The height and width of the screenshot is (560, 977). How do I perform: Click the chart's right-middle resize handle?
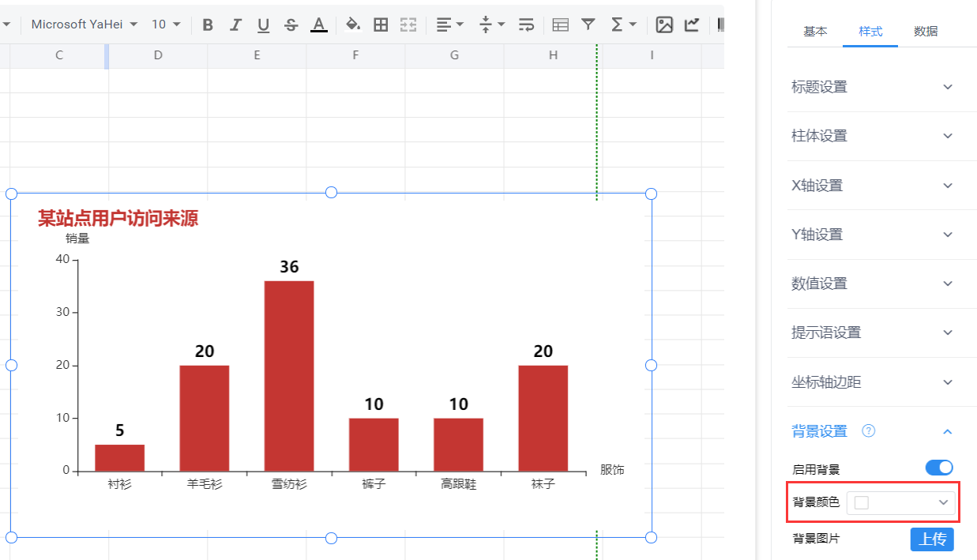click(652, 365)
